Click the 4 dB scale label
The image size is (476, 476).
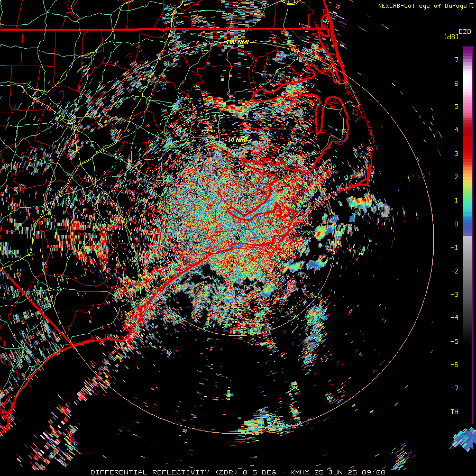coord(456,130)
